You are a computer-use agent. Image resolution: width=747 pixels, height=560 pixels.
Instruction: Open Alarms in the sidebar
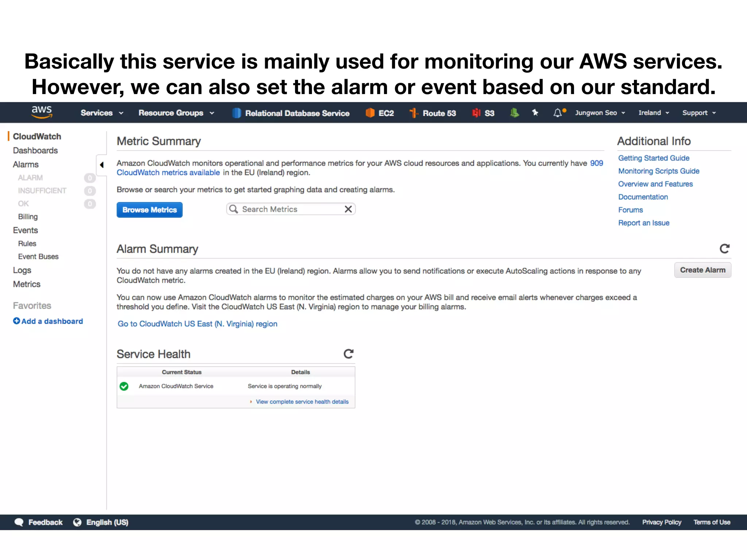pos(26,164)
